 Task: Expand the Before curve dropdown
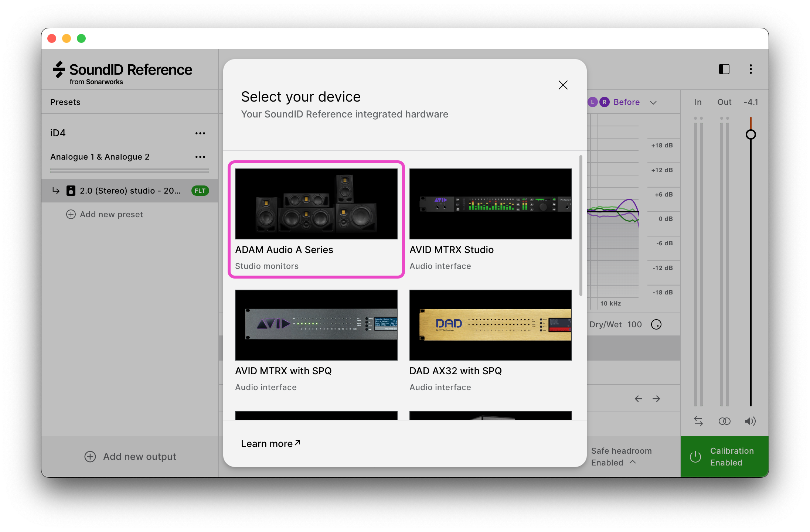[653, 102]
